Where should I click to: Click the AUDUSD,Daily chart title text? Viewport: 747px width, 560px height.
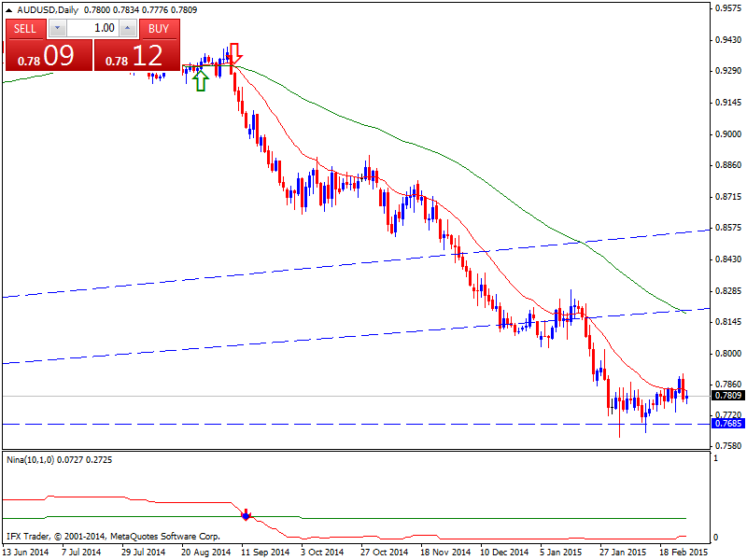pos(48,10)
